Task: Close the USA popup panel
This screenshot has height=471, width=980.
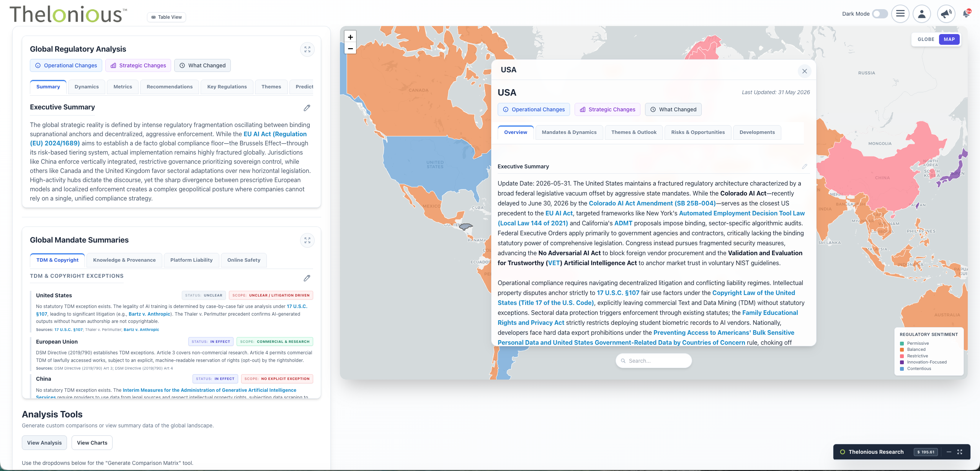Action: (x=805, y=71)
